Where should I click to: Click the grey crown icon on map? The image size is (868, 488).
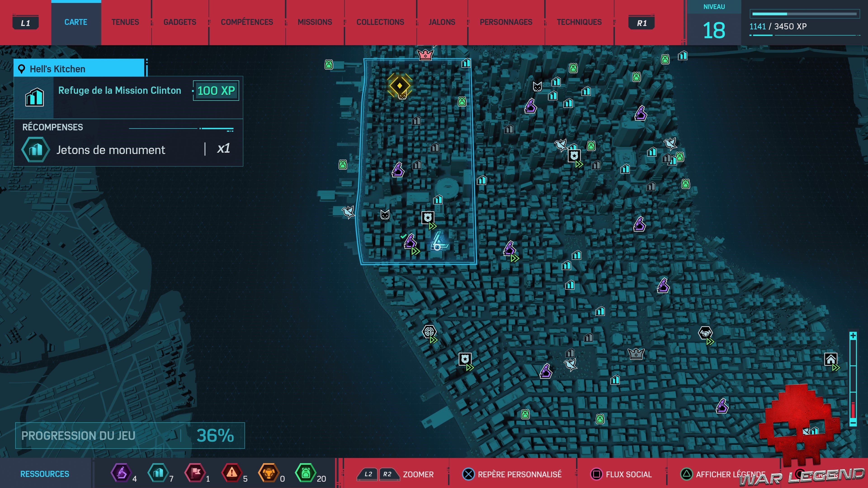636,354
